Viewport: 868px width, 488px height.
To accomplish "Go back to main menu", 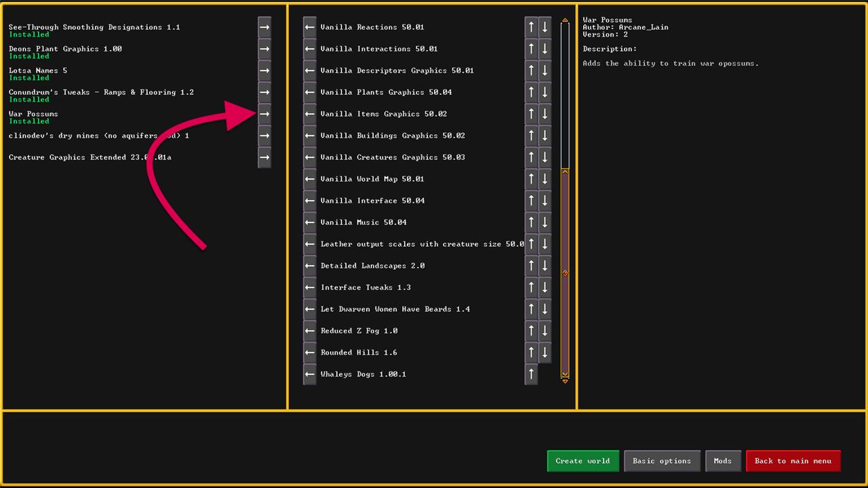I will (793, 461).
